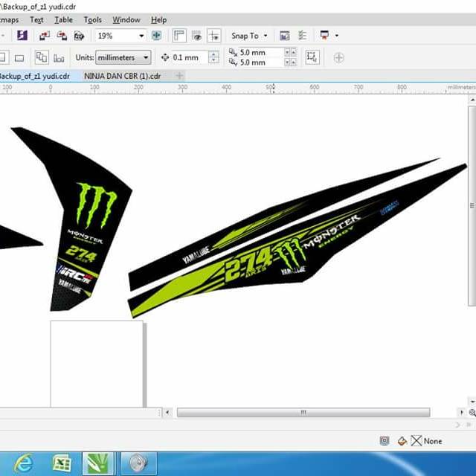Click the checklist options icon in toolbar

[303, 36]
